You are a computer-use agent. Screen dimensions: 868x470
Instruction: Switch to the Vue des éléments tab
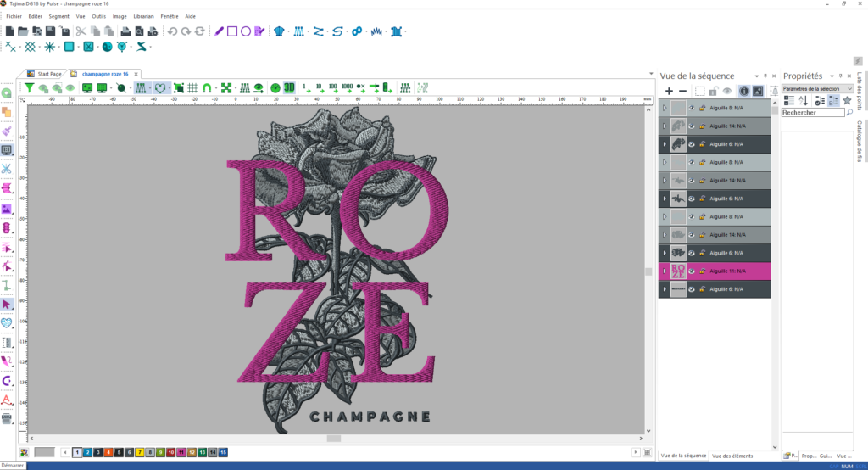tap(732, 456)
